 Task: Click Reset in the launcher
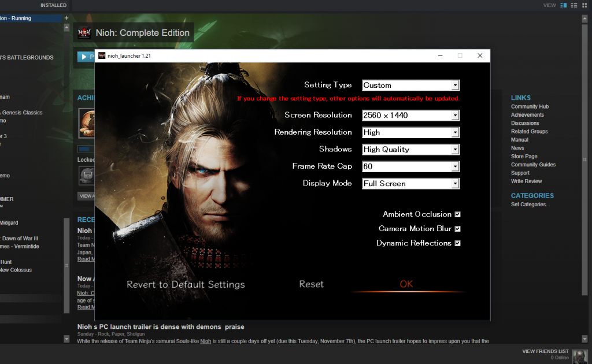pos(311,284)
